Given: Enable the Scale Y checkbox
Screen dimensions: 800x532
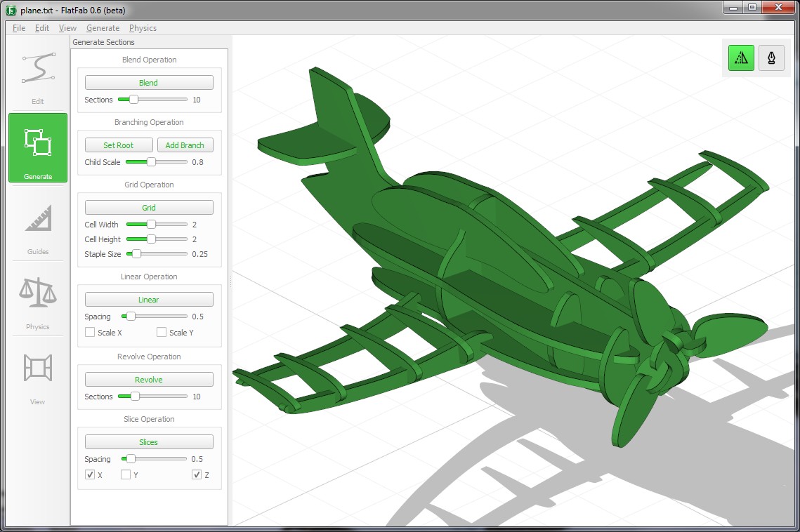Looking at the screenshot, I should 162,333.
